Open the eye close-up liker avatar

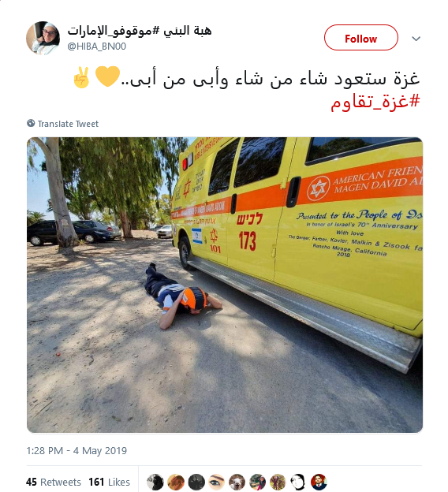(x=217, y=482)
